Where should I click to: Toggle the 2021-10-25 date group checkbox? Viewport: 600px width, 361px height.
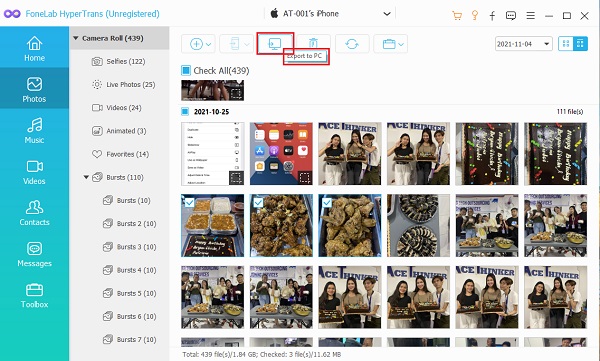[x=185, y=111]
